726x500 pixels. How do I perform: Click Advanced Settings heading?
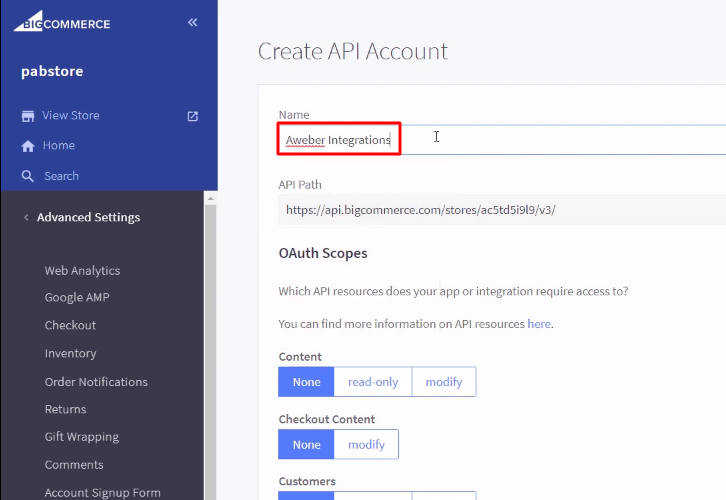point(88,217)
